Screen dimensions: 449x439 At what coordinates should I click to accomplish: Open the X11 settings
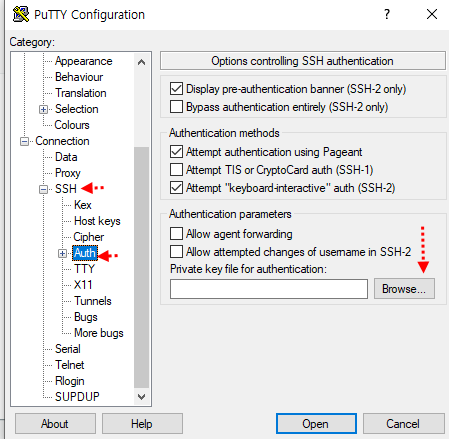tap(83, 285)
